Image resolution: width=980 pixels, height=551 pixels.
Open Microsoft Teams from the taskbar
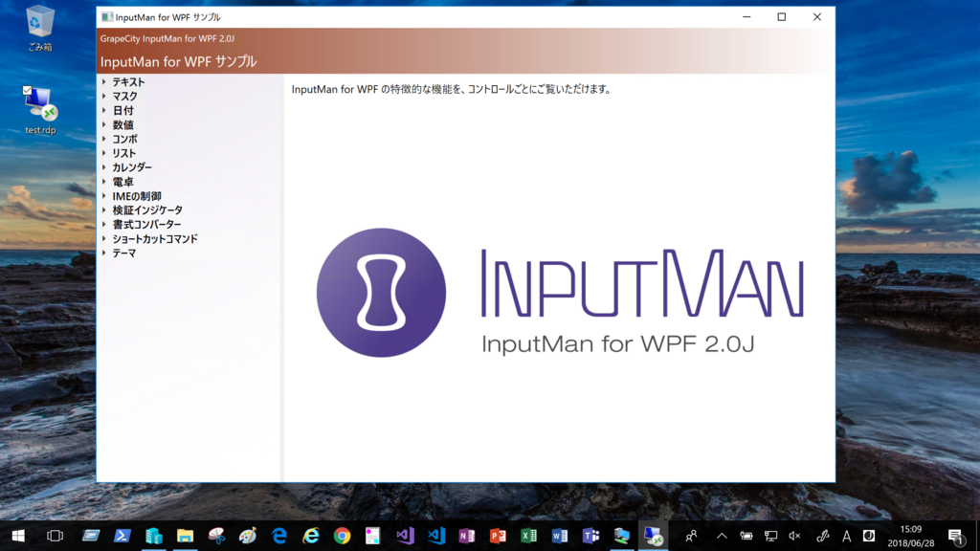click(x=590, y=536)
